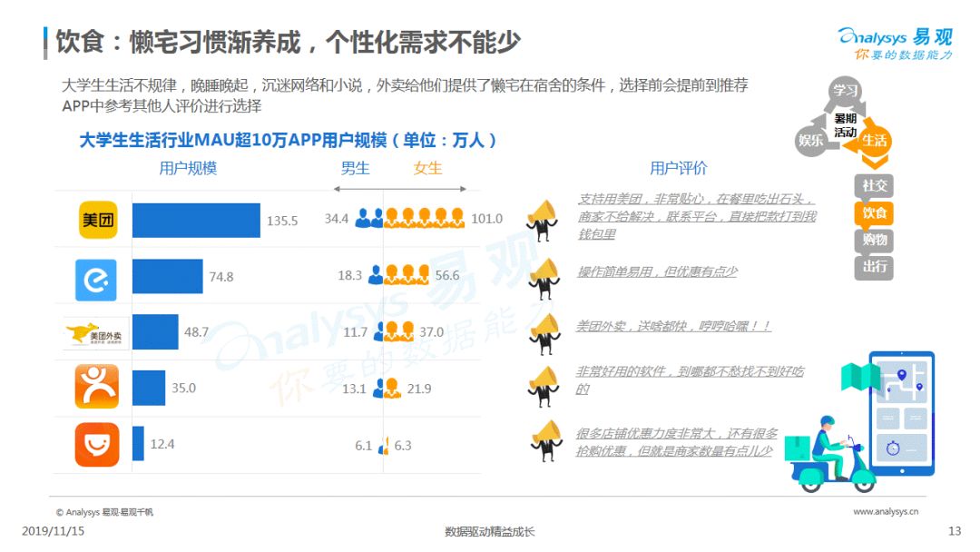This screenshot has width=980, height=552.
Task: Click the phone map illustration
Action: 901,412
